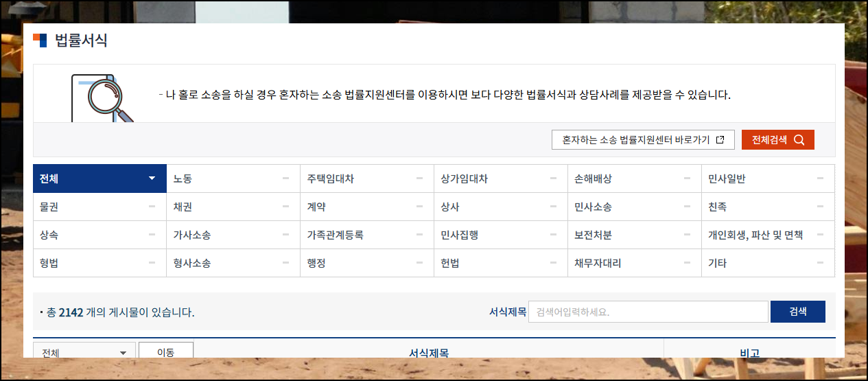Choose the 가사소송 category

pos(233,235)
